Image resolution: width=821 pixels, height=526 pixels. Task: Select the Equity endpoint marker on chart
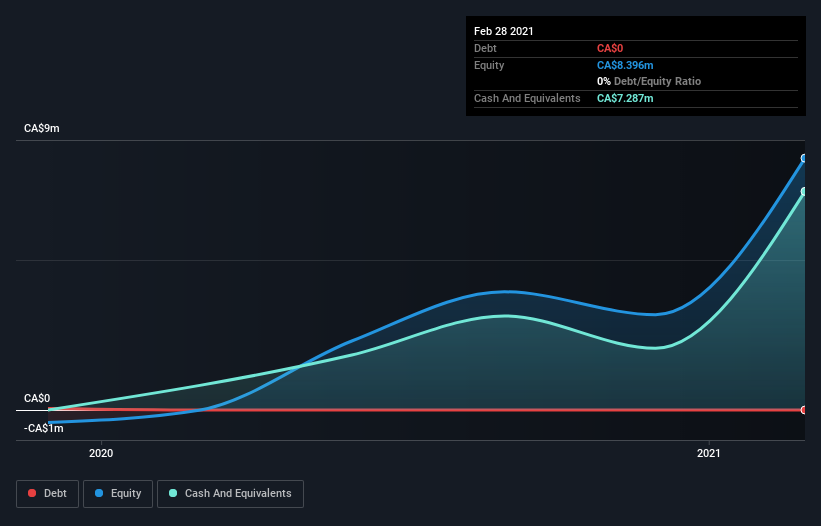(x=804, y=158)
